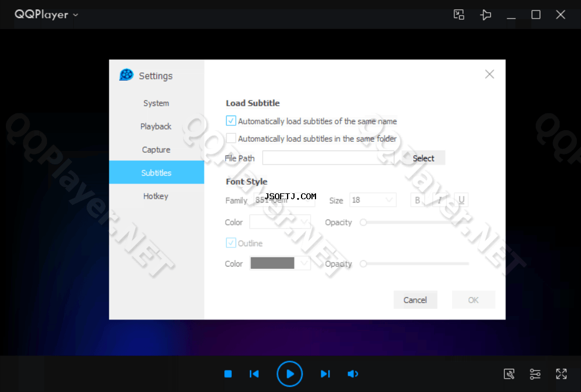581x392 pixels.
Task: Close the Settings dialog with X
Action: point(489,74)
